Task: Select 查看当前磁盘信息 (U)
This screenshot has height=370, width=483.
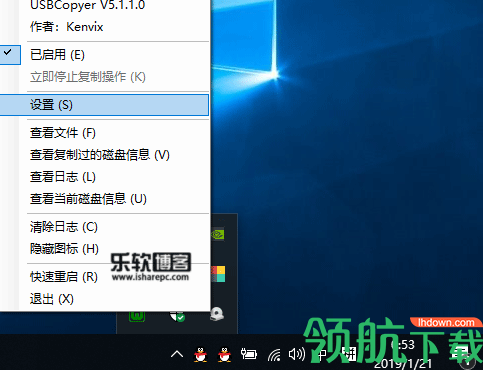Action: click(x=104, y=199)
